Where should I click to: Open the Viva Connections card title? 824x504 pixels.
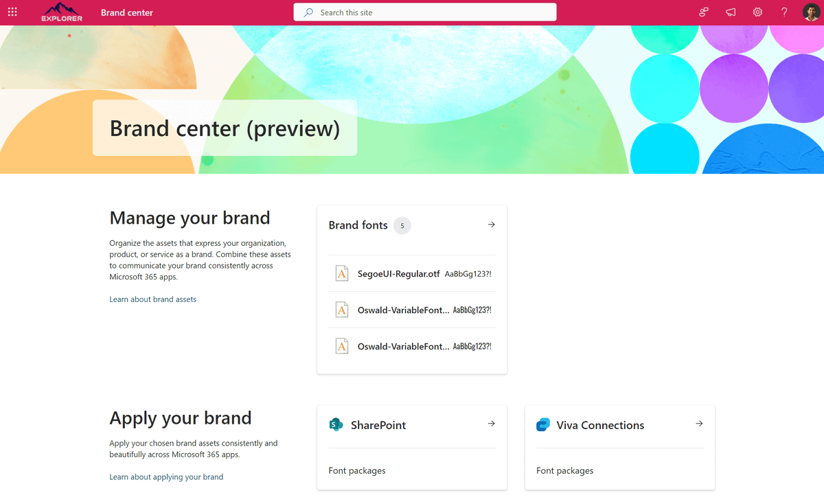(601, 425)
